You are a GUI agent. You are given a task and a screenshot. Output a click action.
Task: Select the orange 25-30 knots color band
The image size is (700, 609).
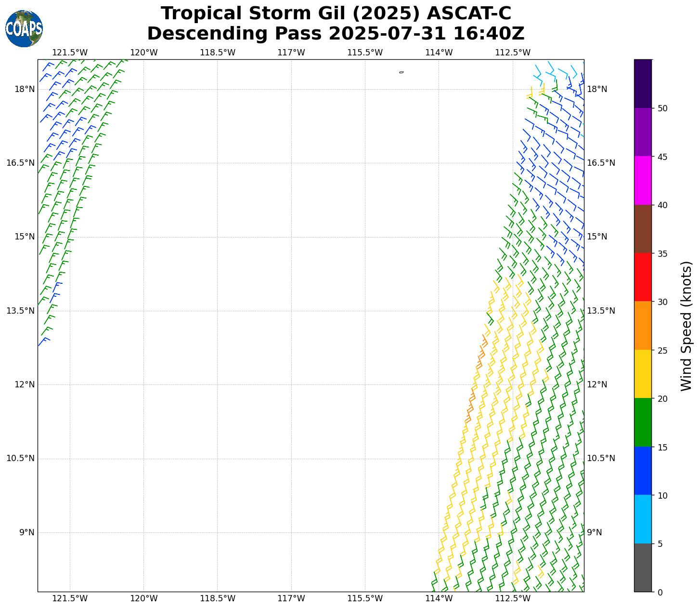[x=642, y=326]
